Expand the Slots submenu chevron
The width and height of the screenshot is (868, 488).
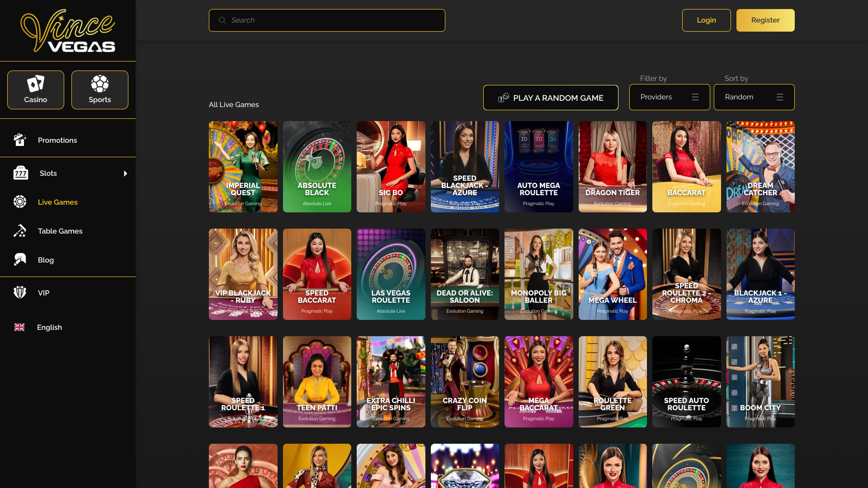(x=125, y=173)
